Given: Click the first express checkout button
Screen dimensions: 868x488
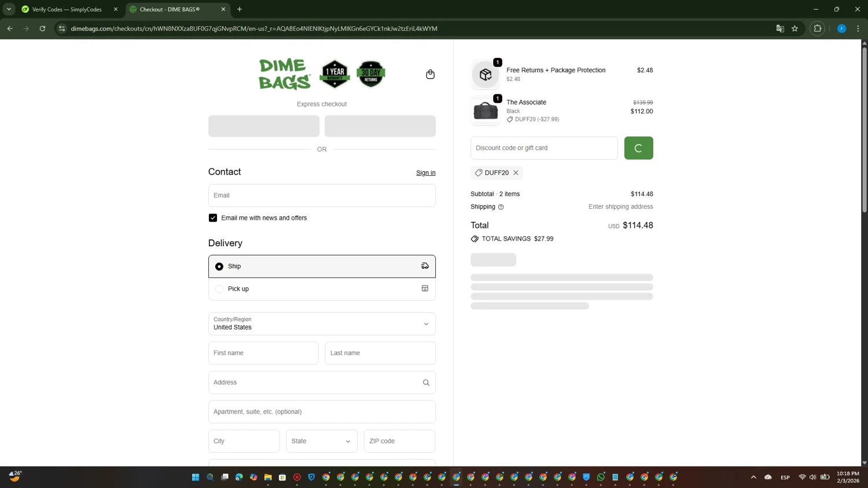Looking at the screenshot, I should tap(264, 126).
